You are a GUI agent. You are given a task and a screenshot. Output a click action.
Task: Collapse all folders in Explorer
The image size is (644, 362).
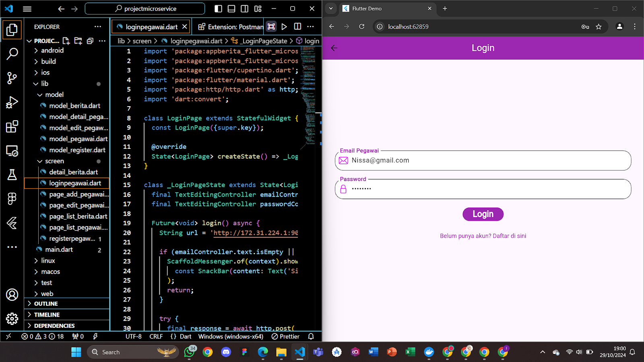(90, 41)
